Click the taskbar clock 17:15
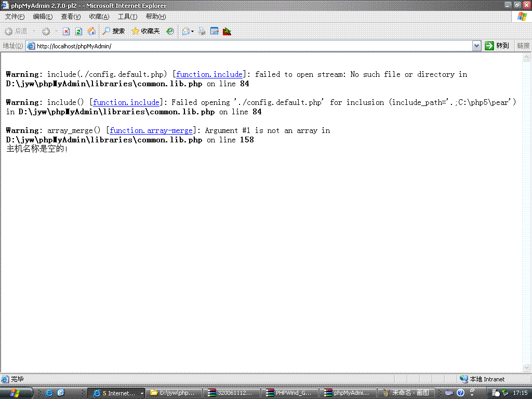The height and width of the screenshot is (399, 532). click(520, 393)
